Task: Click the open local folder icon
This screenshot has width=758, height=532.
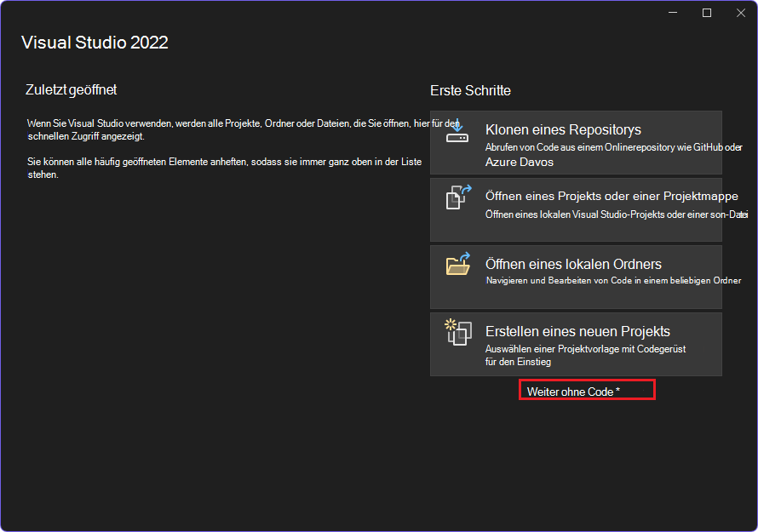Action: [458, 264]
